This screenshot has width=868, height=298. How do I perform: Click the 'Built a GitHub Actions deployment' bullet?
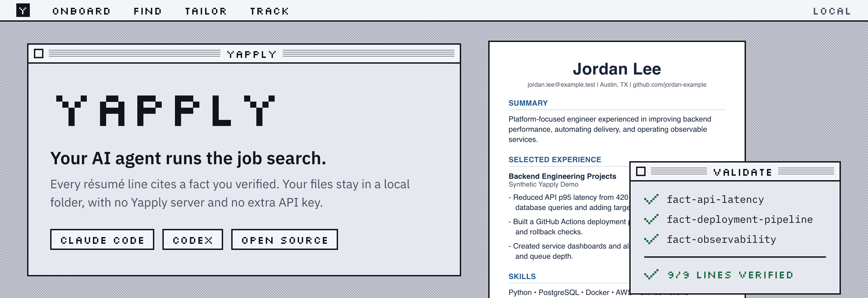pyautogui.click(x=569, y=227)
